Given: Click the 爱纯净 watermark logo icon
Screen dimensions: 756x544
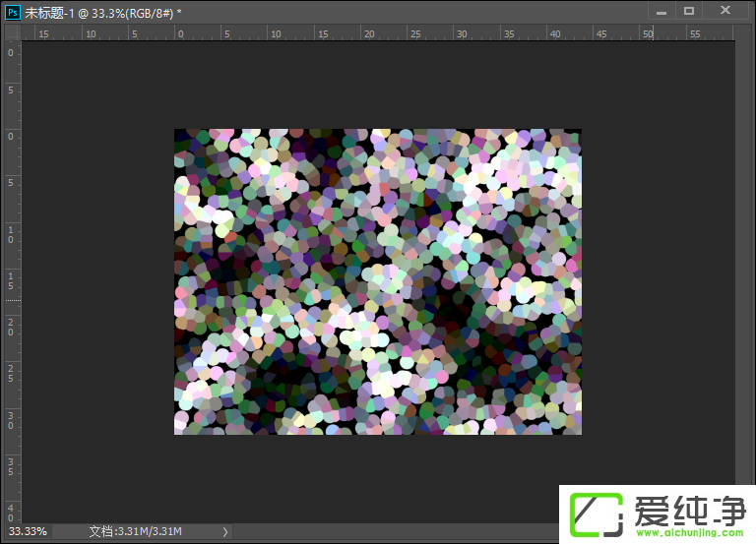Looking at the screenshot, I should (x=594, y=512).
